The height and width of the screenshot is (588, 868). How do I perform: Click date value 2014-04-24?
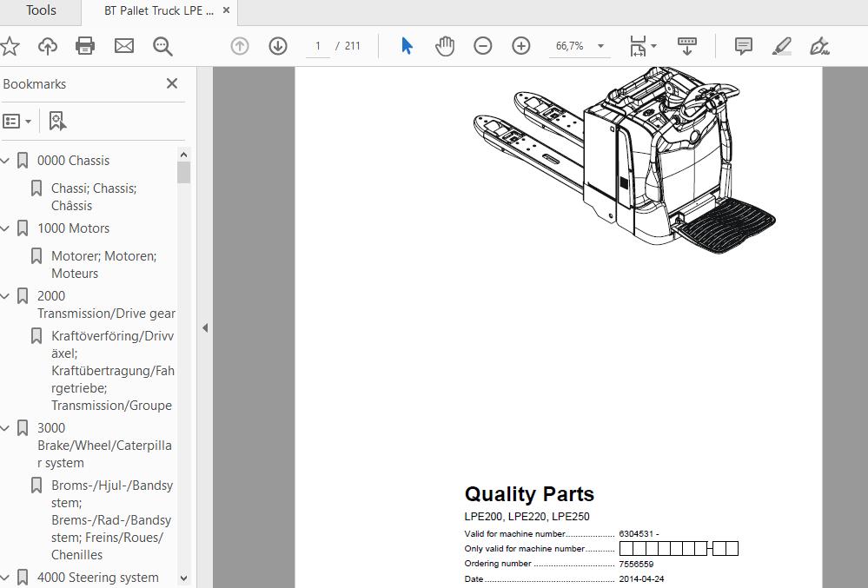click(641, 579)
